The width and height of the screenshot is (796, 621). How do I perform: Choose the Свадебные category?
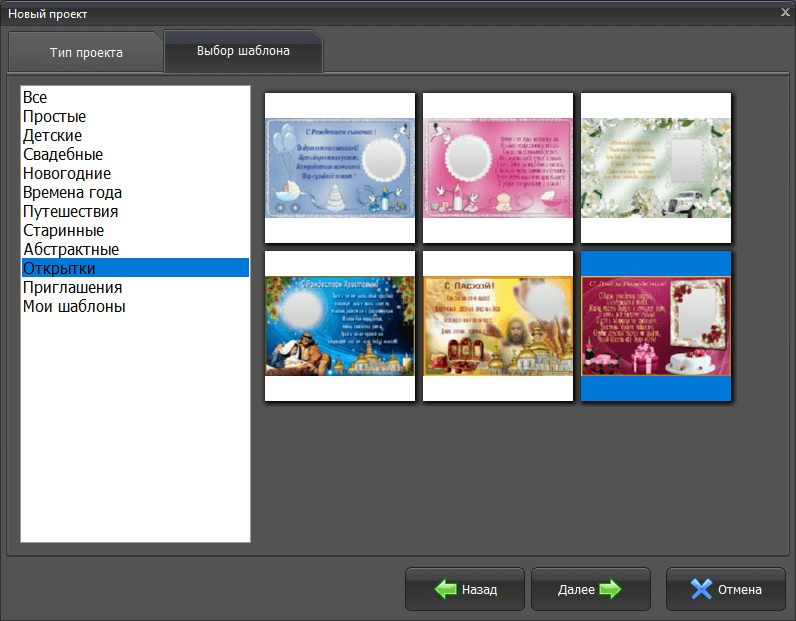(135, 154)
